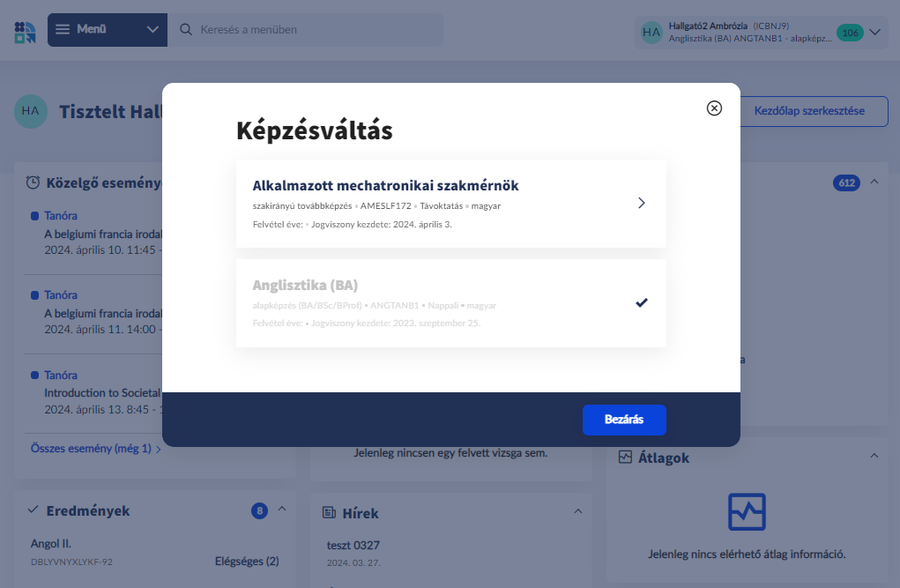Expand the user profile dropdown chevron

[x=874, y=33]
